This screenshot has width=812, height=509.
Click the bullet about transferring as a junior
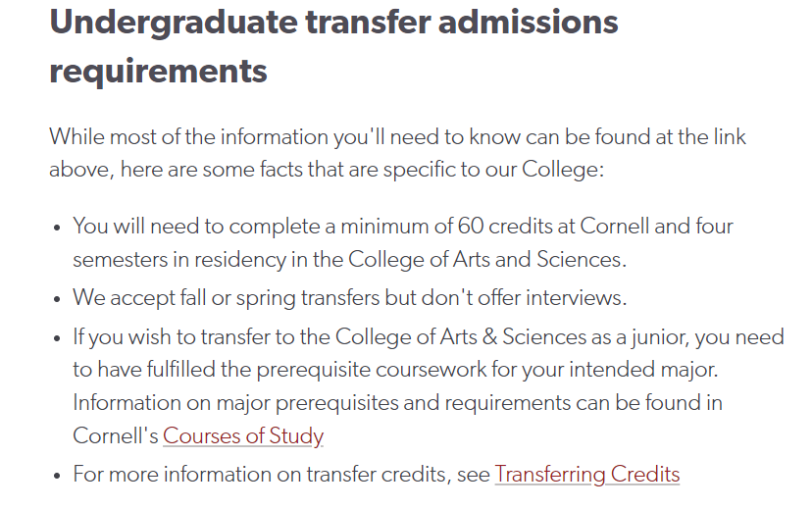429,386
